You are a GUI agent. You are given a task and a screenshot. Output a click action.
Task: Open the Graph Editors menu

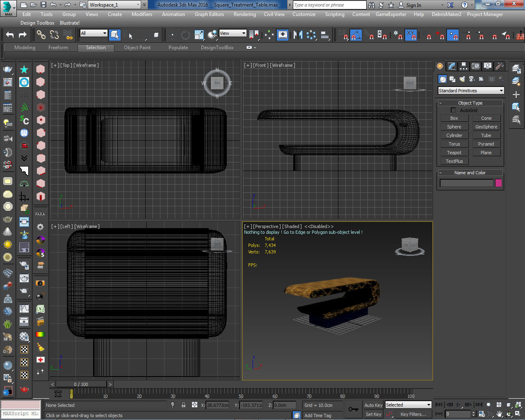[209, 14]
